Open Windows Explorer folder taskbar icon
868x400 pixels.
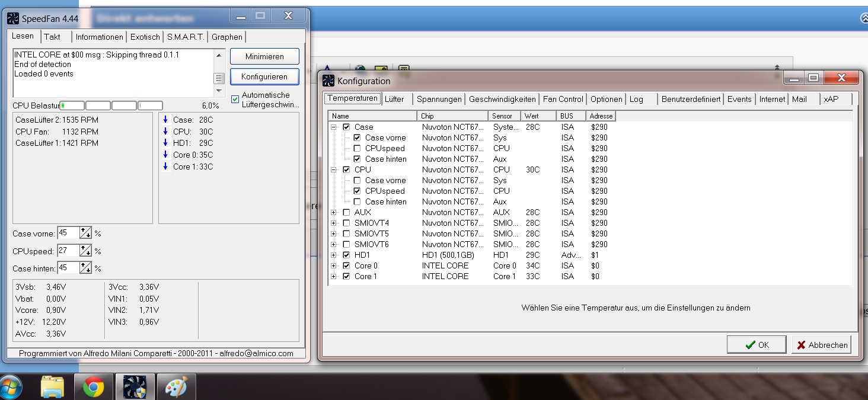pyautogui.click(x=52, y=388)
